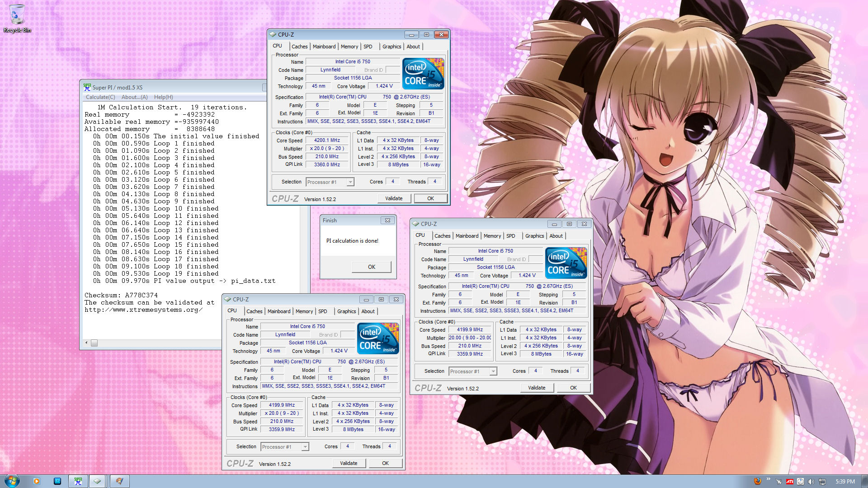Screen dimensions: 868x488
Task: Click Validate in top CPU-Z window
Action: click(394, 198)
